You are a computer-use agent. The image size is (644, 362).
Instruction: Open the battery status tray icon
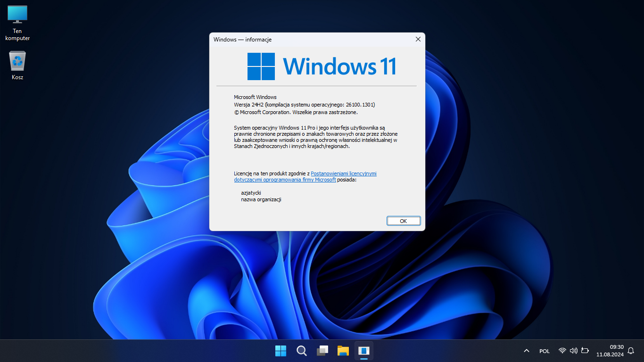point(585,351)
